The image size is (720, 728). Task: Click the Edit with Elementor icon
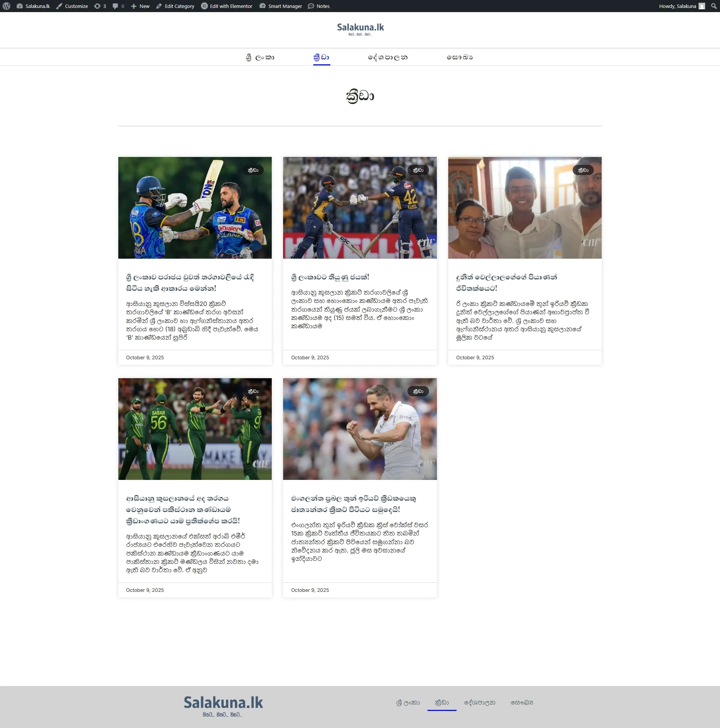tap(204, 6)
